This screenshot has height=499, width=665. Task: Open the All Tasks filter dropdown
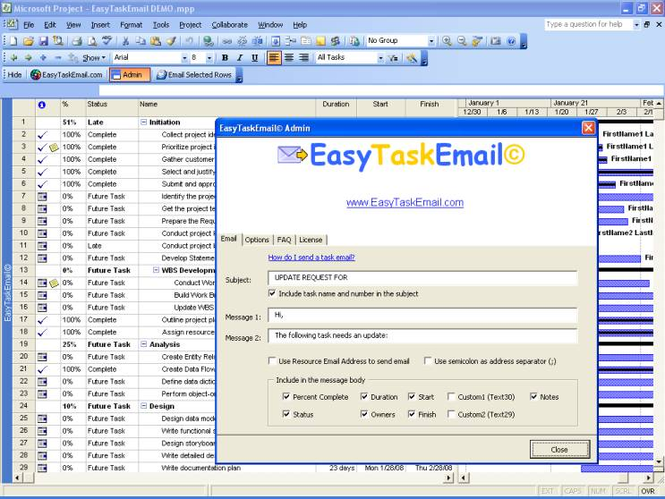[380, 58]
